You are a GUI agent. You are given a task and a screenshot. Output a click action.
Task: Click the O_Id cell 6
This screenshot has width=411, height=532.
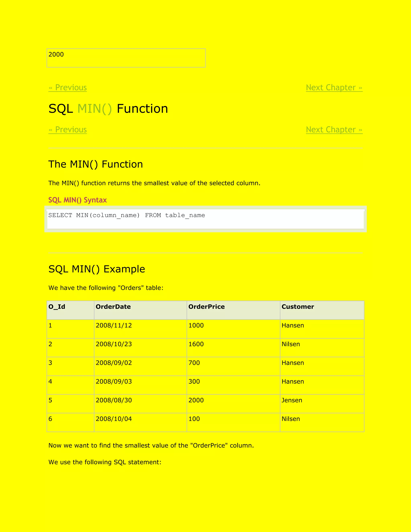point(70,422)
